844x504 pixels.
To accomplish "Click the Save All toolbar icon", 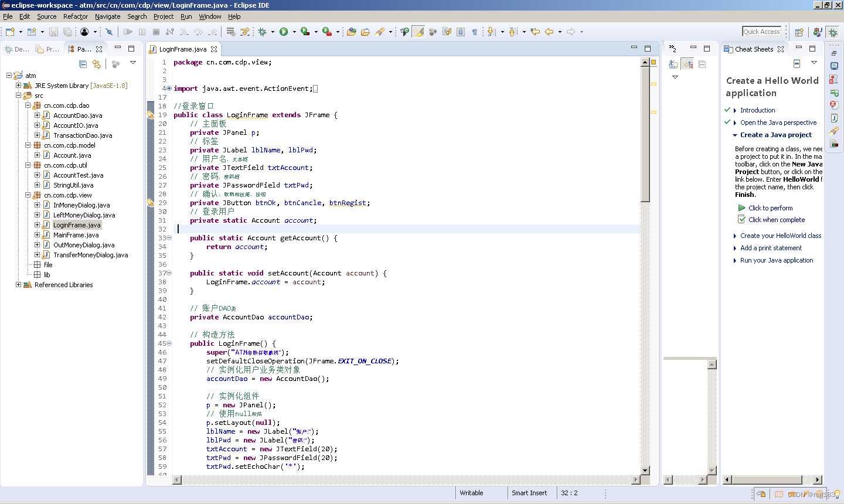I will click(x=67, y=32).
